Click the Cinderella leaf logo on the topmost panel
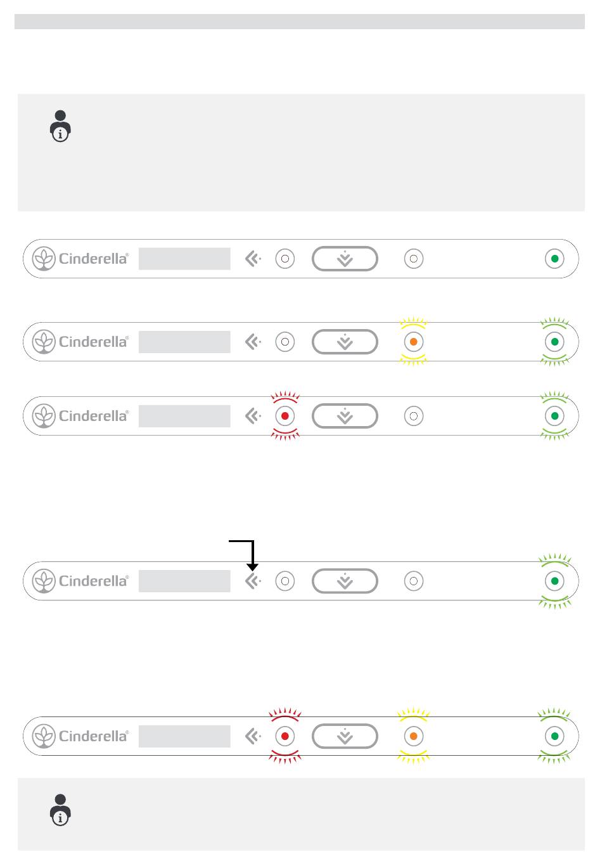 [x=44, y=259]
